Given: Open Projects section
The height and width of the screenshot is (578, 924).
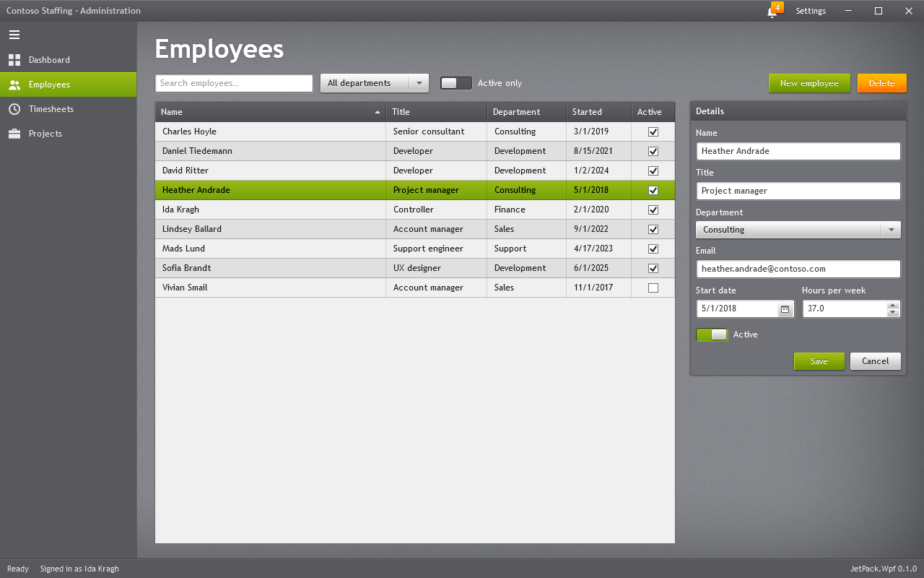Looking at the screenshot, I should [x=69, y=134].
